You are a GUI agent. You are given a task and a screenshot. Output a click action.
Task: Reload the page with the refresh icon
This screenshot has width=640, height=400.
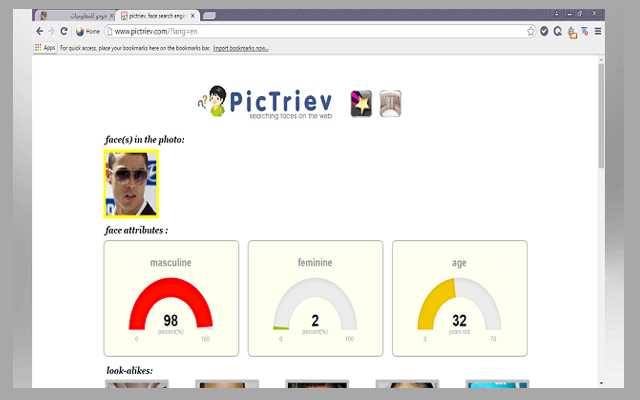tap(63, 32)
